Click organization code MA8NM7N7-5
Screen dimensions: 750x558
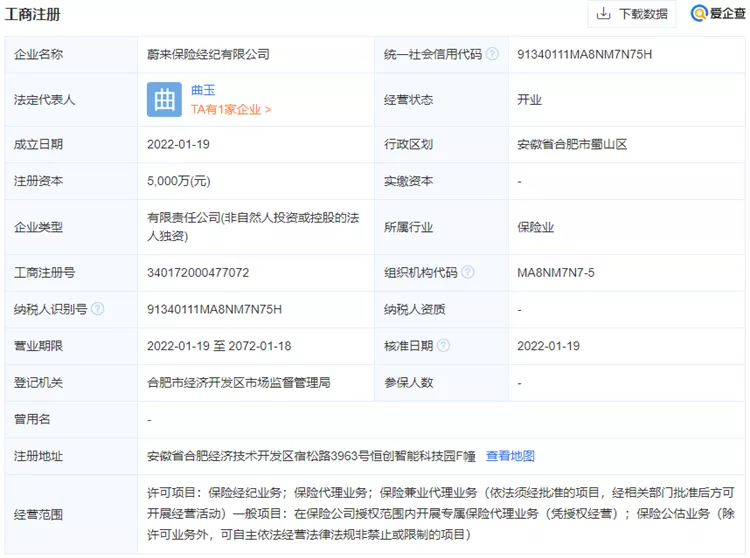point(557,272)
